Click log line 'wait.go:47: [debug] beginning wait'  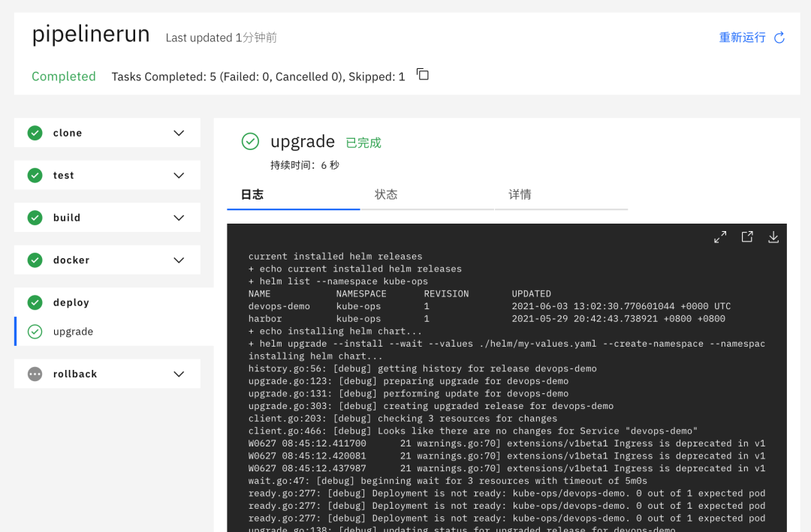click(448, 481)
